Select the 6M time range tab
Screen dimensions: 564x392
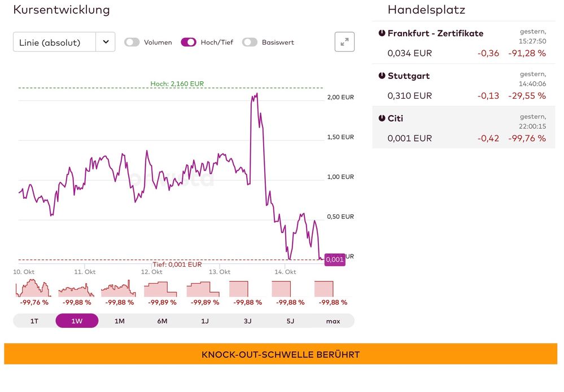coord(162,321)
